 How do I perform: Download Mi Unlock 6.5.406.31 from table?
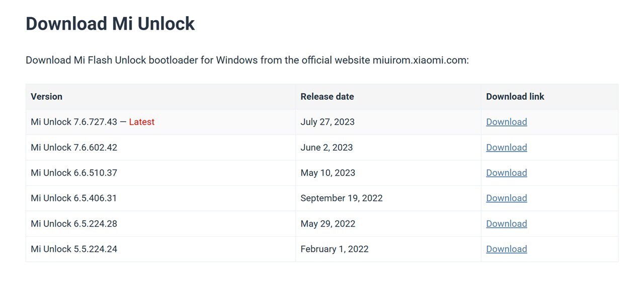pos(506,198)
